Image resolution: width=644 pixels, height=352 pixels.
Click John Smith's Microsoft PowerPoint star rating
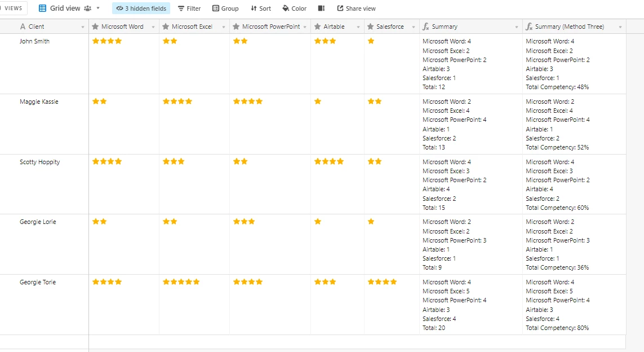[240, 41]
